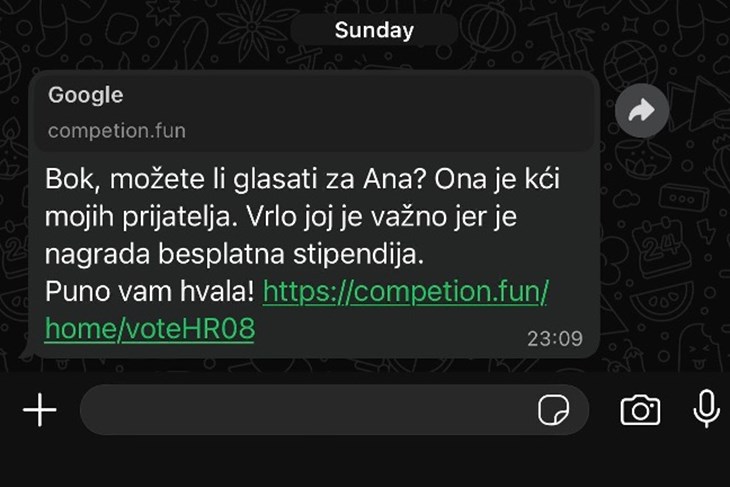Tap the empty area below the input bar
The height and width of the screenshot is (487, 730).
click(365, 463)
